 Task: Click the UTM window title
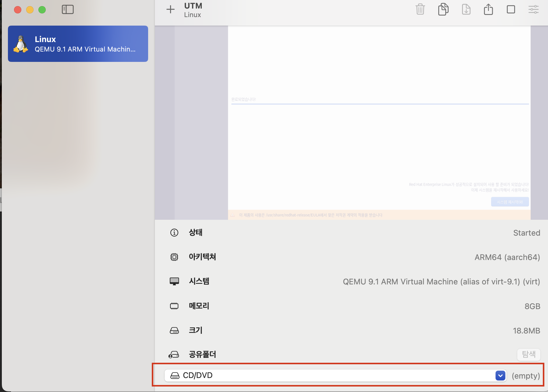(193, 6)
